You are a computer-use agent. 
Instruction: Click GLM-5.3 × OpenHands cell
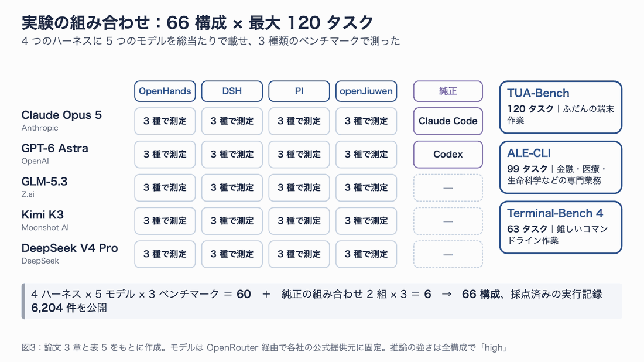[x=165, y=188]
